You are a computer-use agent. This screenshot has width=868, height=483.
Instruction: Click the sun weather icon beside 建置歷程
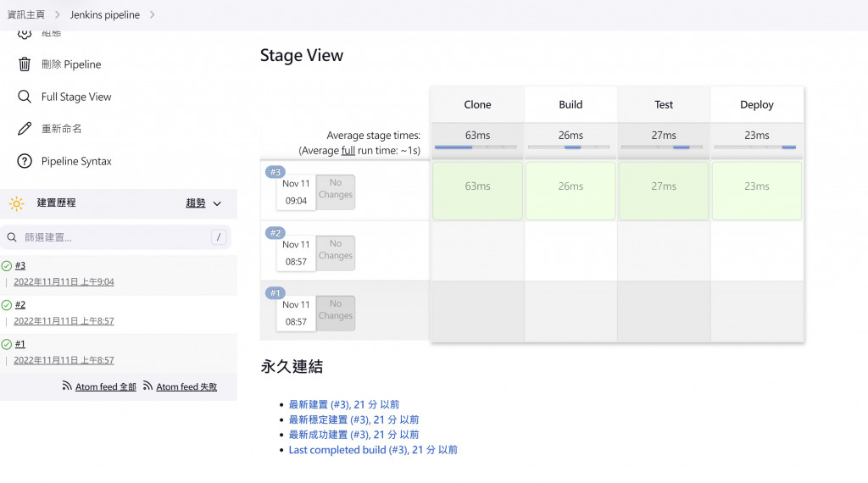tap(16, 203)
